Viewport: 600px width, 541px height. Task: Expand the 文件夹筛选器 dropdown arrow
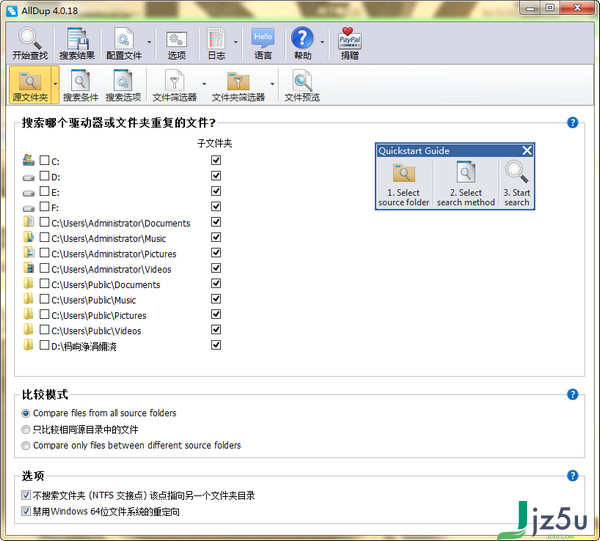coord(272,84)
